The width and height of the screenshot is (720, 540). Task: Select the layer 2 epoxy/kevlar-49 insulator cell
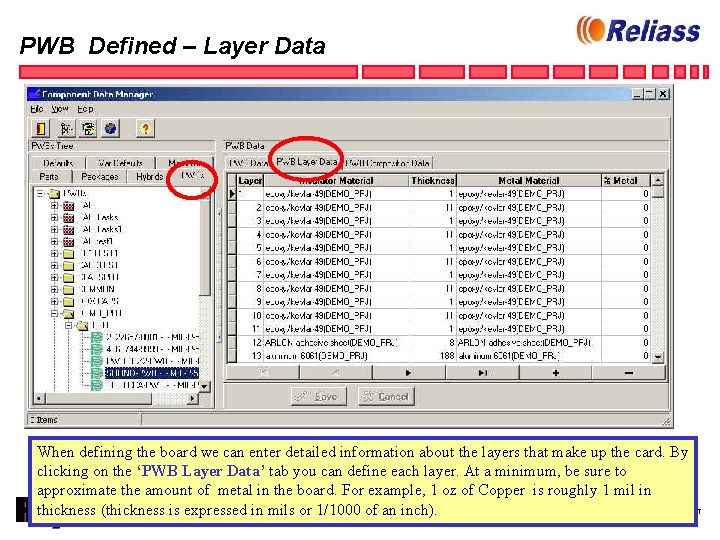337,208
